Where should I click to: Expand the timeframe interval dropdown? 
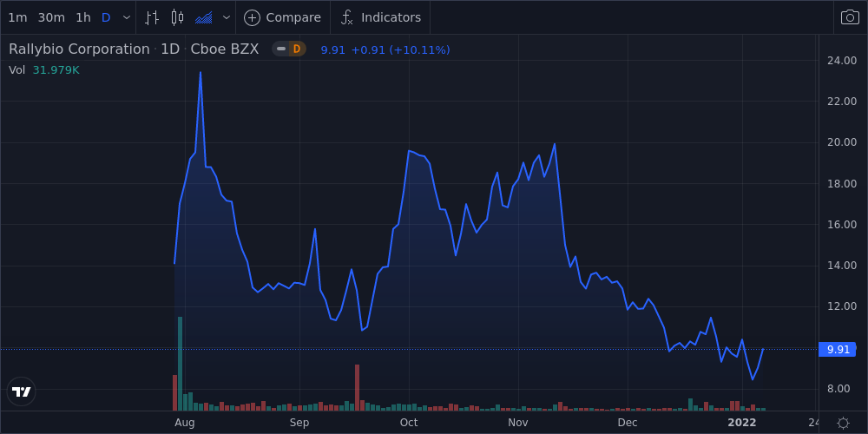(x=127, y=17)
